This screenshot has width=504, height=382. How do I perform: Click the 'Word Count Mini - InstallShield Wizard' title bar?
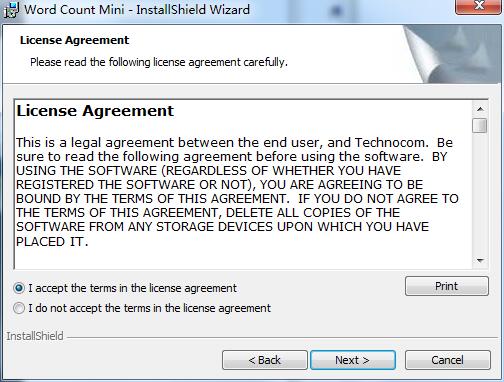click(x=137, y=9)
